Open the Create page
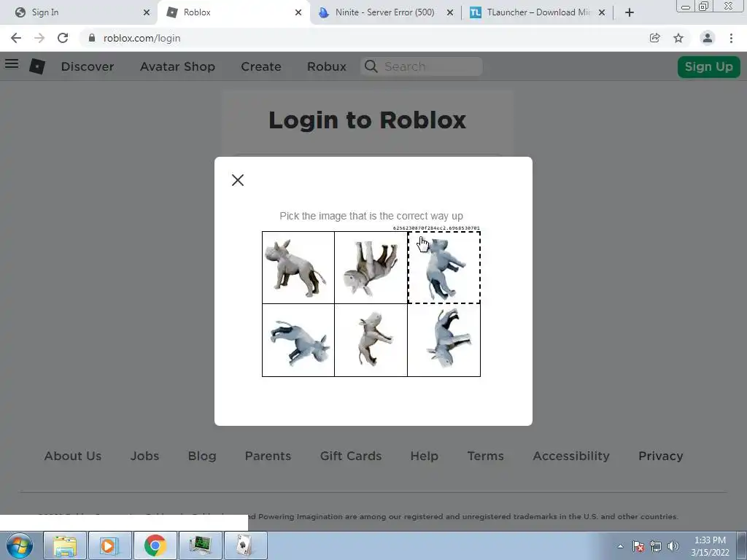The height and width of the screenshot is (560, 747). (x=261, y=66)
